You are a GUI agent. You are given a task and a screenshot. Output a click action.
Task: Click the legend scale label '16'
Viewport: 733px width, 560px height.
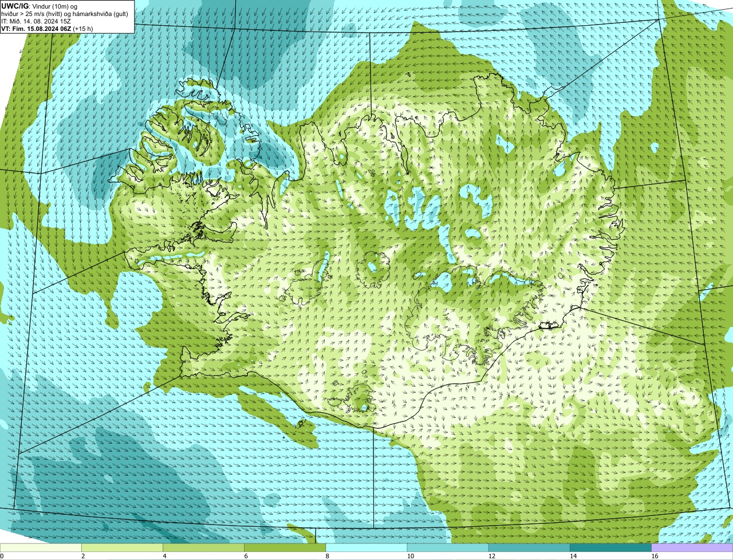point(655,556)
